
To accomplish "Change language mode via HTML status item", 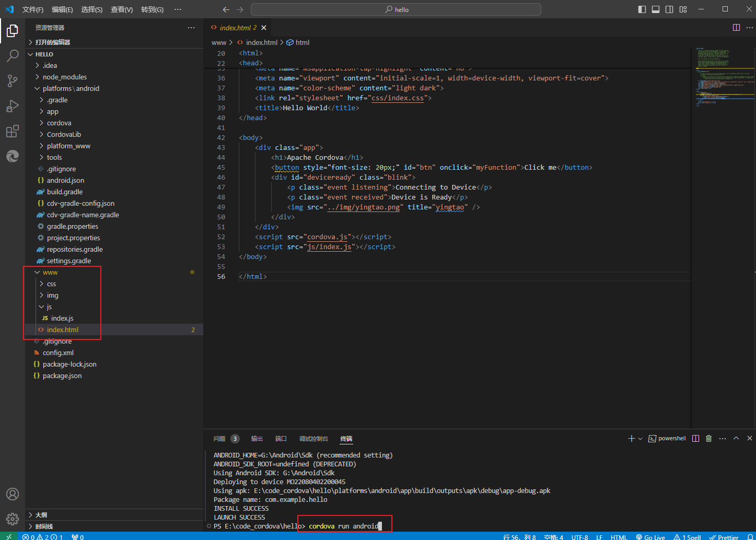I will [x=619, y=537].
